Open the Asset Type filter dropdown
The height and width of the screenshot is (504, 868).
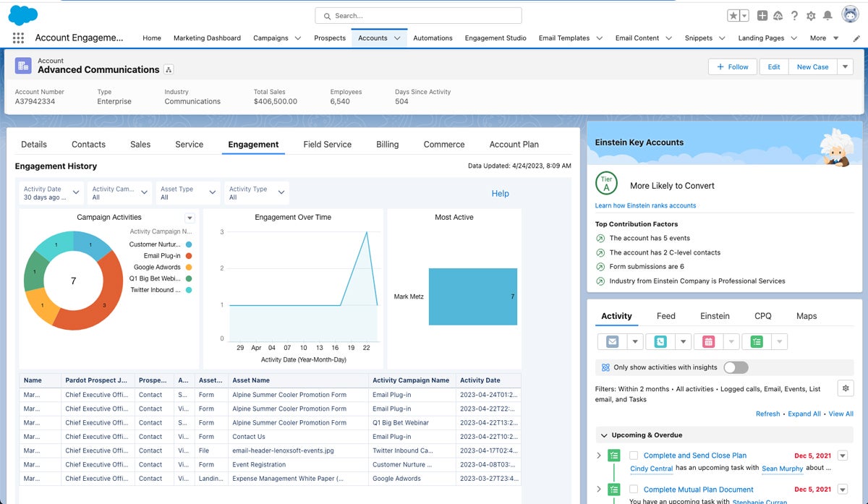[x=188, y=193]
